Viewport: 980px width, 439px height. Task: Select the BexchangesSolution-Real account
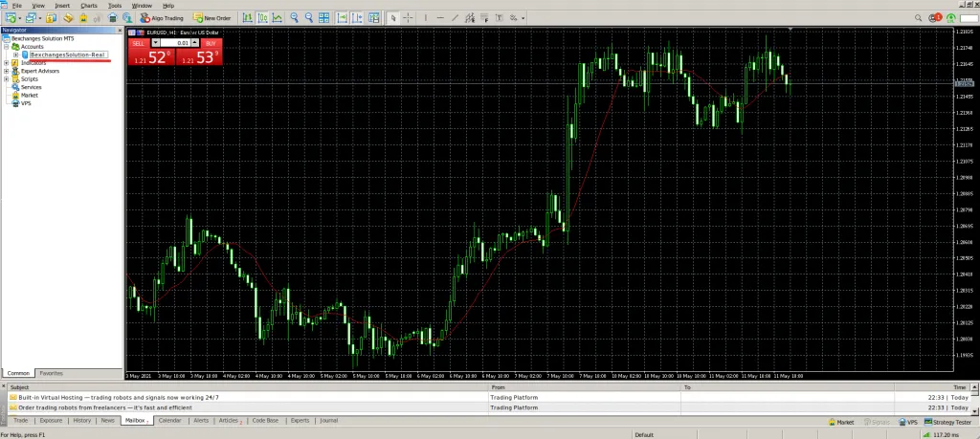pyautogui.click(x=67, y=55)
